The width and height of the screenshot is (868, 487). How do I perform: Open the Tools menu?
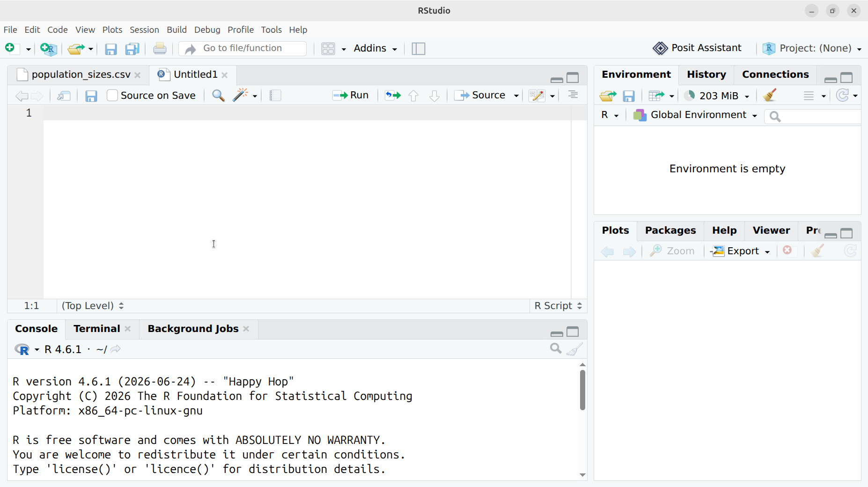[271, 30]
